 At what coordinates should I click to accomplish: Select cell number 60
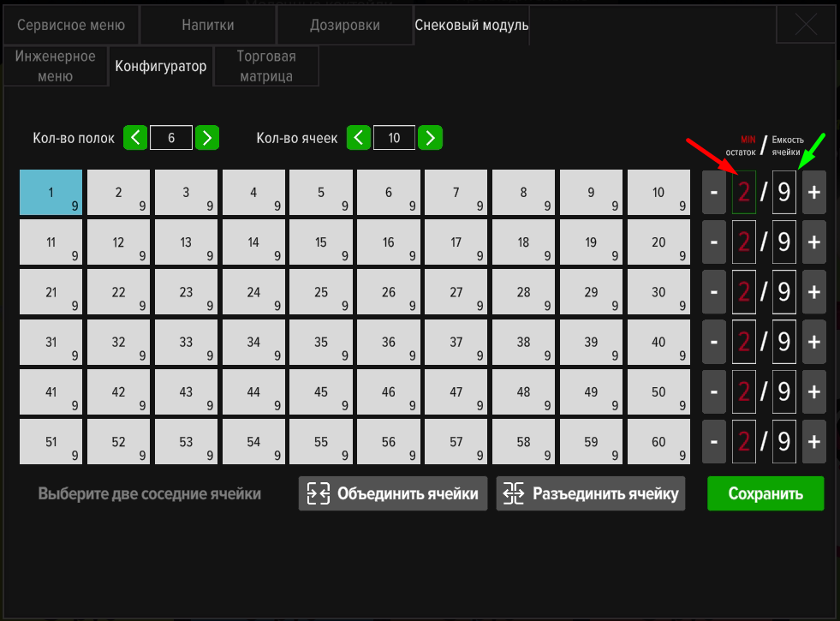[658, 442]
